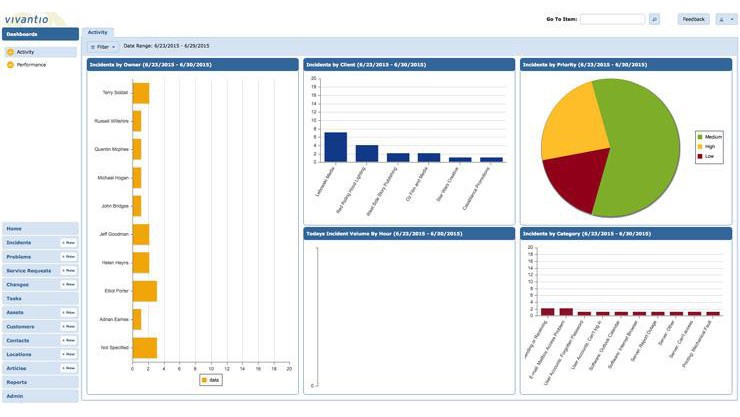This screenshot has height=417, width=740.
Task: Open Reports in the navigation menu
Action: click(17, 382)
